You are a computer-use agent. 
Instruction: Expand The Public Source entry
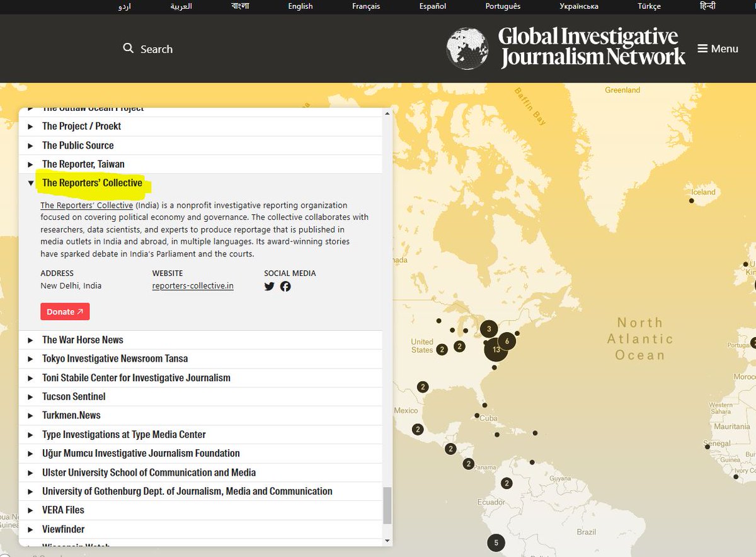click(200, 145)
